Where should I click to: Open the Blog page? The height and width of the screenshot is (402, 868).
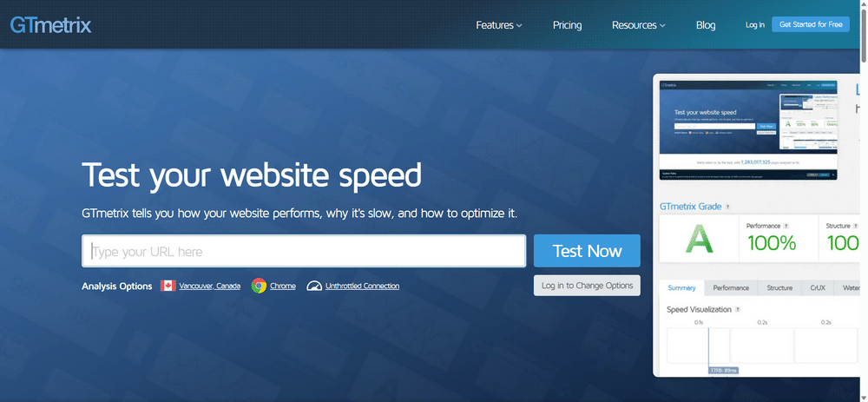(x=706, y=25)
